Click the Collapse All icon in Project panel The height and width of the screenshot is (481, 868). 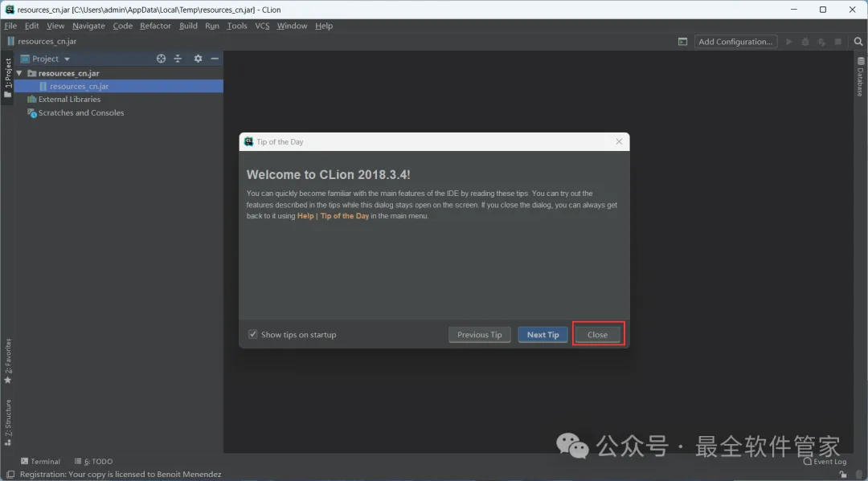pyautogui.click(x=178, y=59)
